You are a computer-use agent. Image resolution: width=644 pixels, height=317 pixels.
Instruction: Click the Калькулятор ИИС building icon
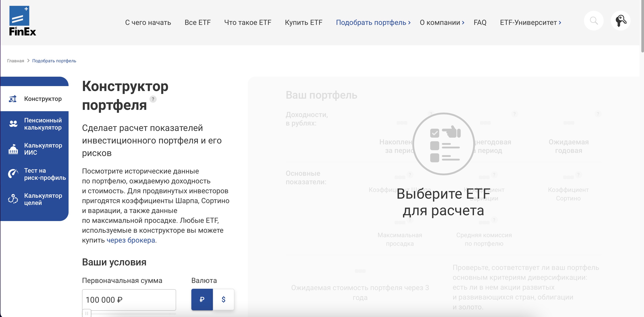(13, 149)
